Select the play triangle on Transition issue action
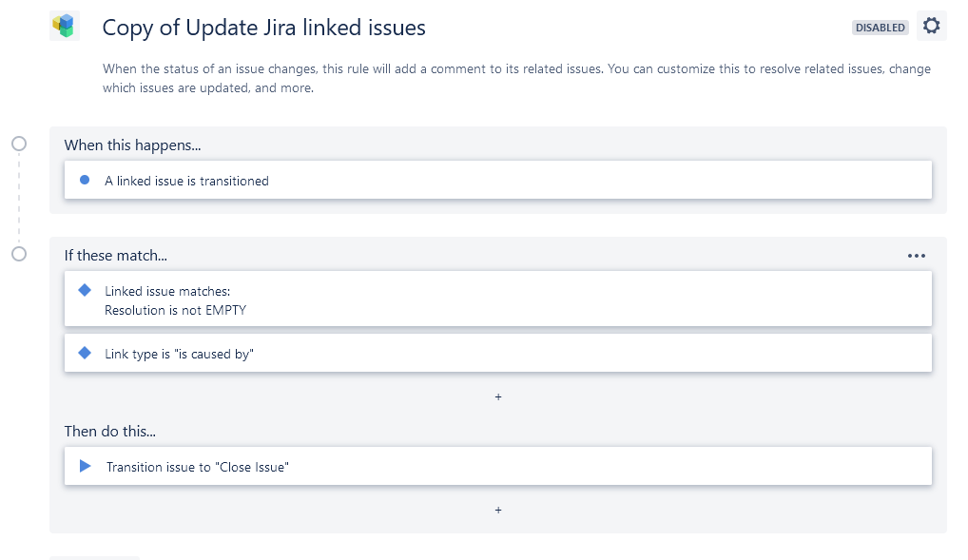968x560 pixels. (x=84, y=465)
